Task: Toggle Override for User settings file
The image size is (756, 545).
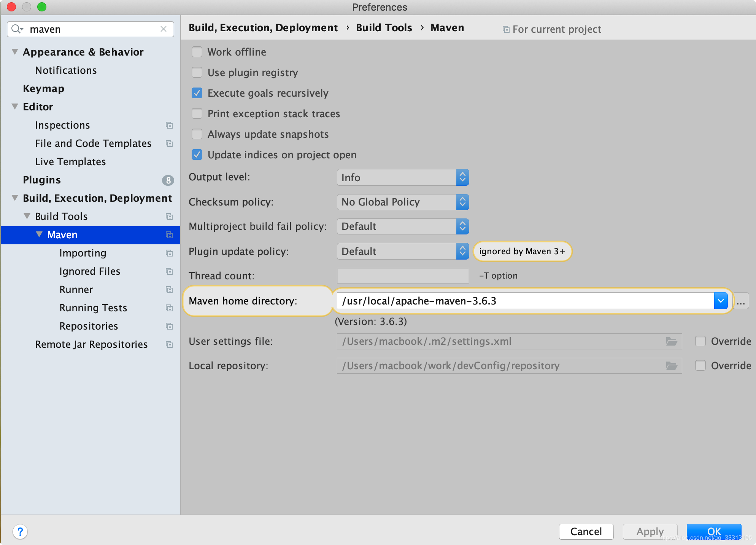Action: point(700,341)
